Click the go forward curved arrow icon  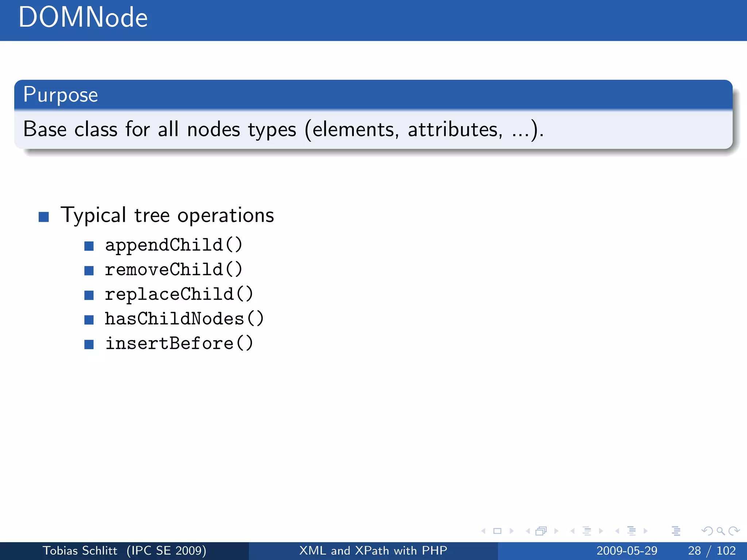(734, 531)
